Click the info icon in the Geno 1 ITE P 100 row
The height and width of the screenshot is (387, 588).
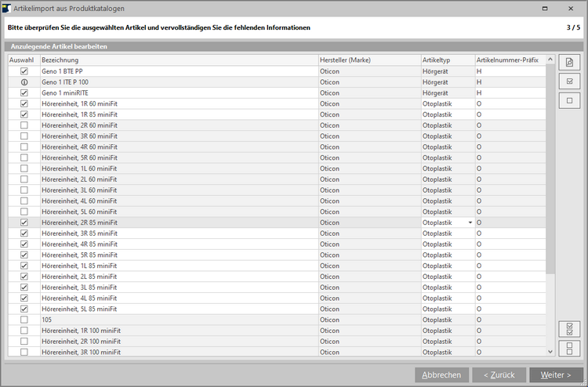pyautogui.click(x=24, y=82)
